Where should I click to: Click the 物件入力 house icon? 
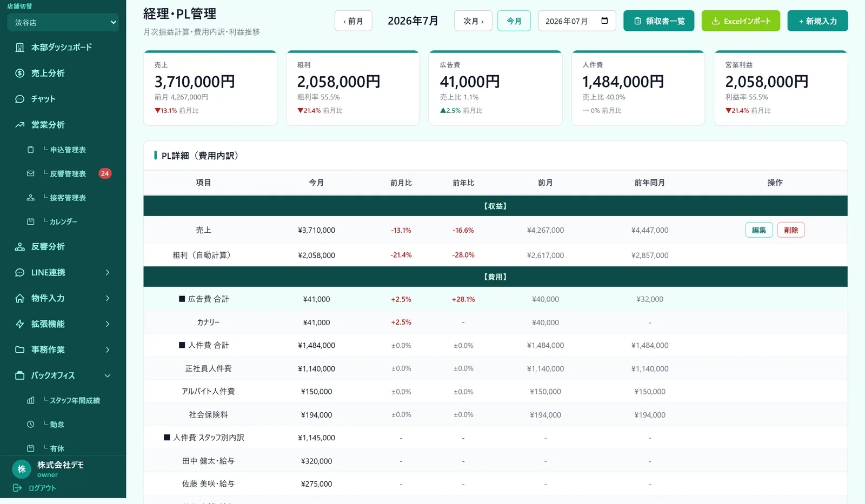coord(20,298)
